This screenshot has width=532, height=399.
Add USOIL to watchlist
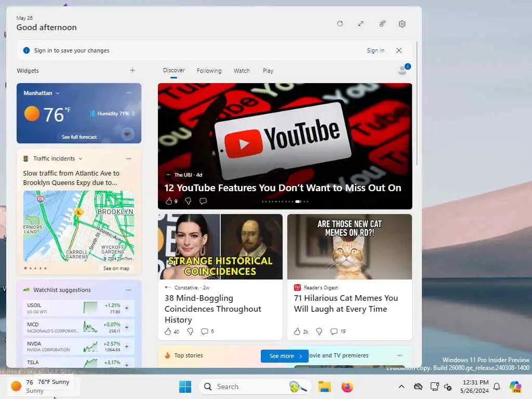click(127, 308)
